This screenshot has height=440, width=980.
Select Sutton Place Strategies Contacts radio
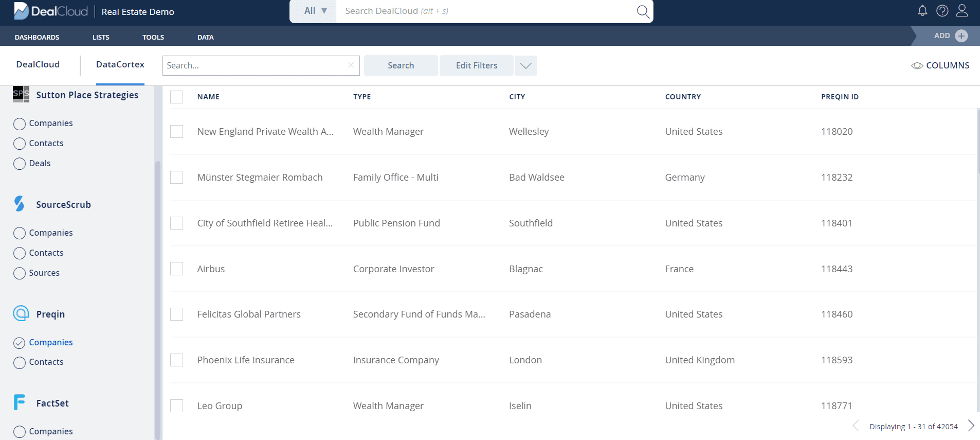(20, 144)
